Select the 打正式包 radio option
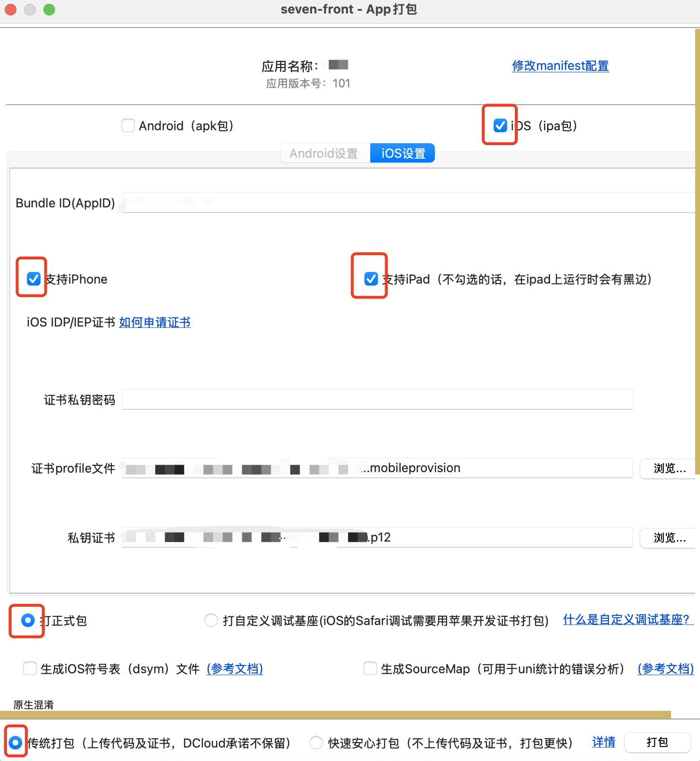Image resolution: width=700 pixels, height=761 pixels. point(28,620)
